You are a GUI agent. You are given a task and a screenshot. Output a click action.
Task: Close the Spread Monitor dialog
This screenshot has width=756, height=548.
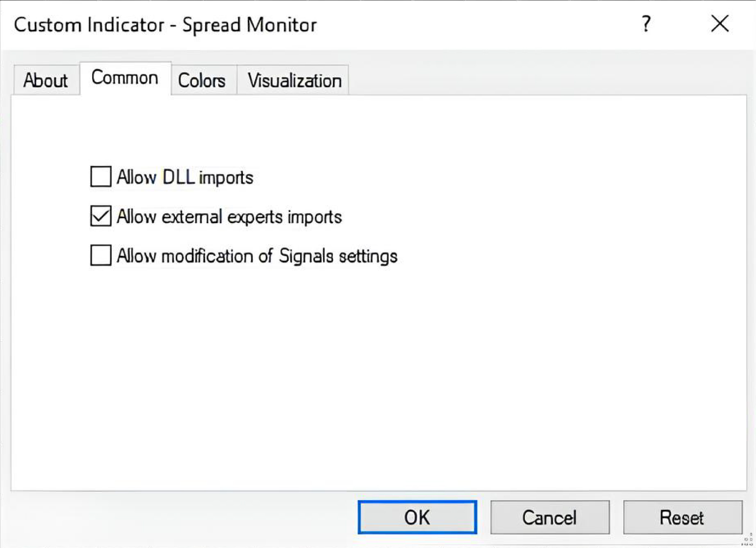pos(719,23)
